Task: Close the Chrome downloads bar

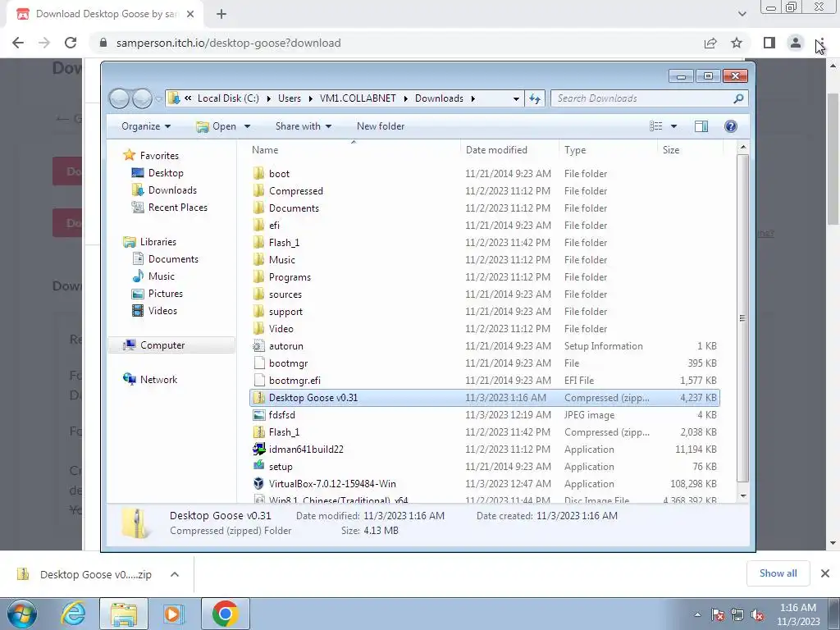Action: [x=825, y=573]
